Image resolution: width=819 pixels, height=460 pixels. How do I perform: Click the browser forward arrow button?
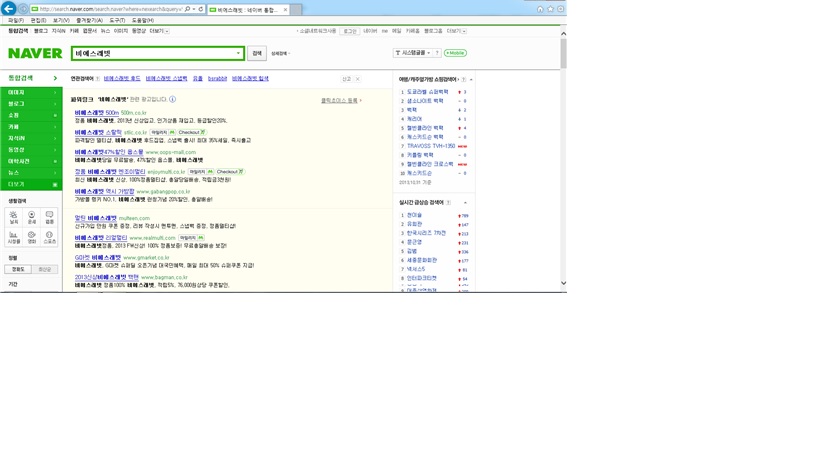(x=23, y=9)
